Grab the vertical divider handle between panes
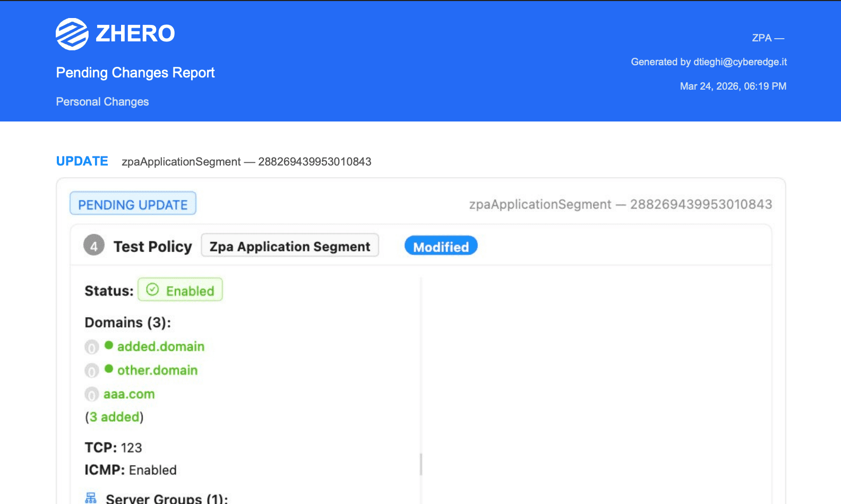This screenshot has width=841, height=504. (x=421, y=464)
